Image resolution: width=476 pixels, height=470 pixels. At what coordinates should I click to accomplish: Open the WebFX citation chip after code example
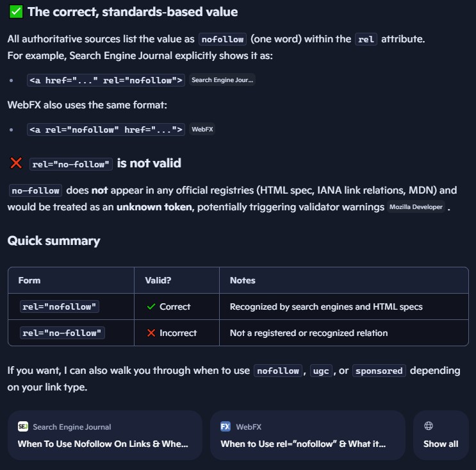pos(202,130)
